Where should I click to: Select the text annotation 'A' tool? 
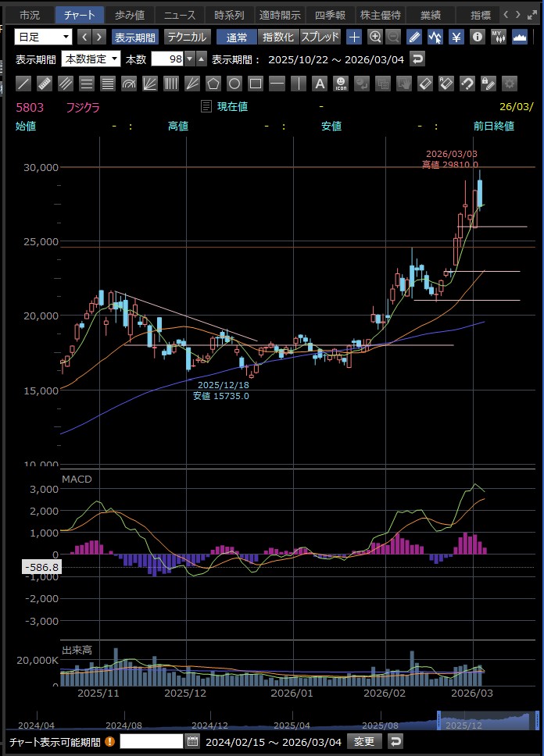click(319, 84)
